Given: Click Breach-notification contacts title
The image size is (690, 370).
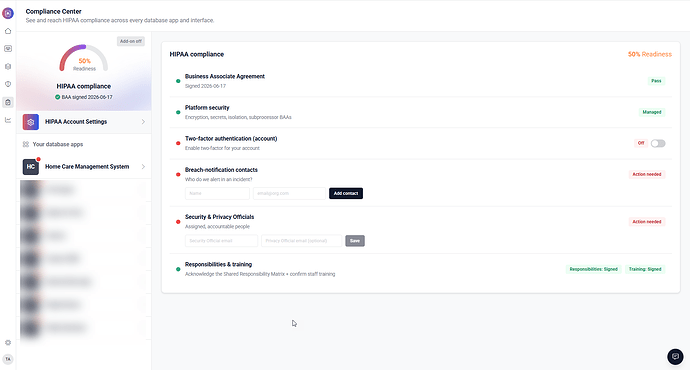Looking at the screenshot, I should point(221,170).
